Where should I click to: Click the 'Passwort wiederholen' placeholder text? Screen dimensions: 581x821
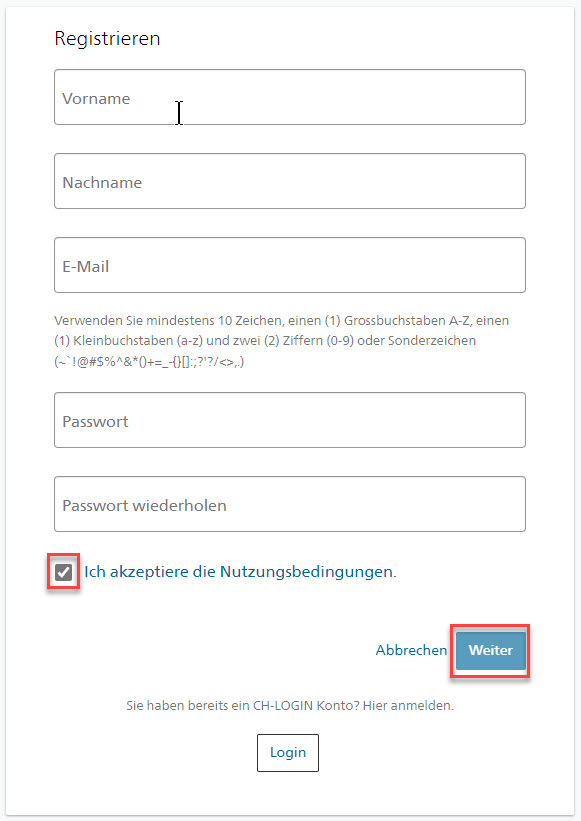click(x=144, y=506)
